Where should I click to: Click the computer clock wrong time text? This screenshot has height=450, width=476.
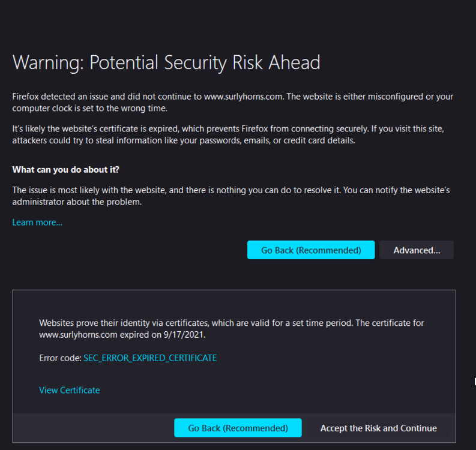pyautogui.click(x=89, y=109)
